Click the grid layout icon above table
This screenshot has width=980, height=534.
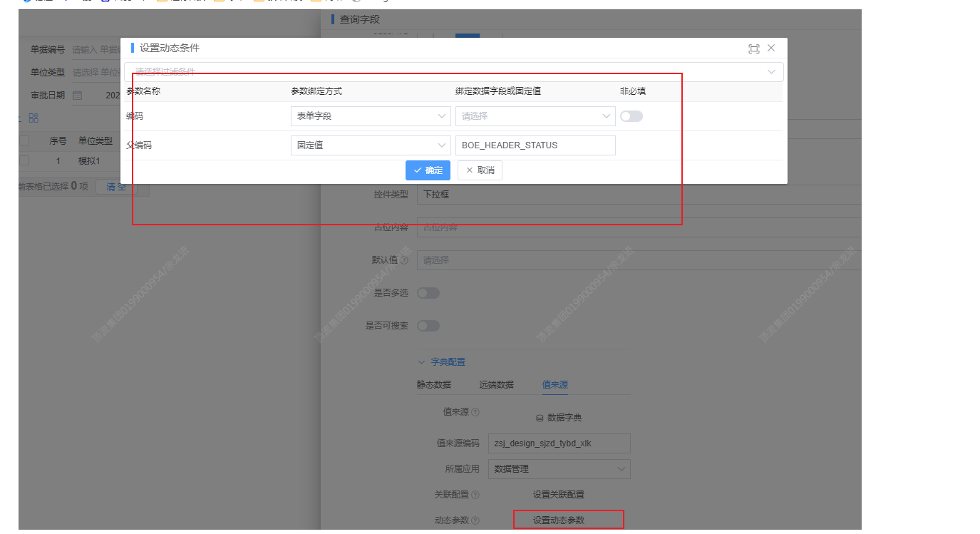pos(33,118)
